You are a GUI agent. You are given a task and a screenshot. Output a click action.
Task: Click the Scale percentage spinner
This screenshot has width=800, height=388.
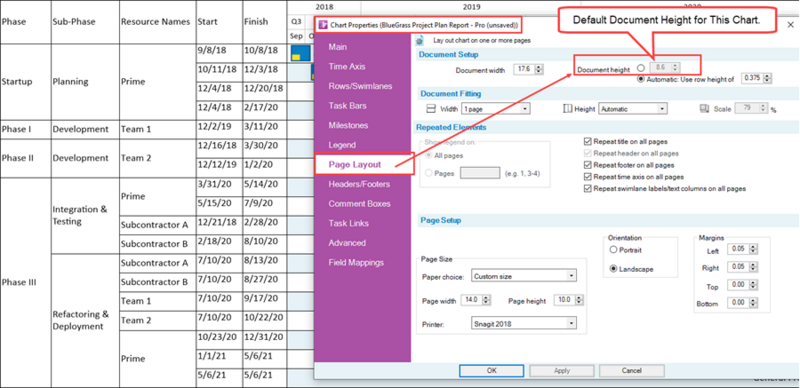[x=764, y=108]
